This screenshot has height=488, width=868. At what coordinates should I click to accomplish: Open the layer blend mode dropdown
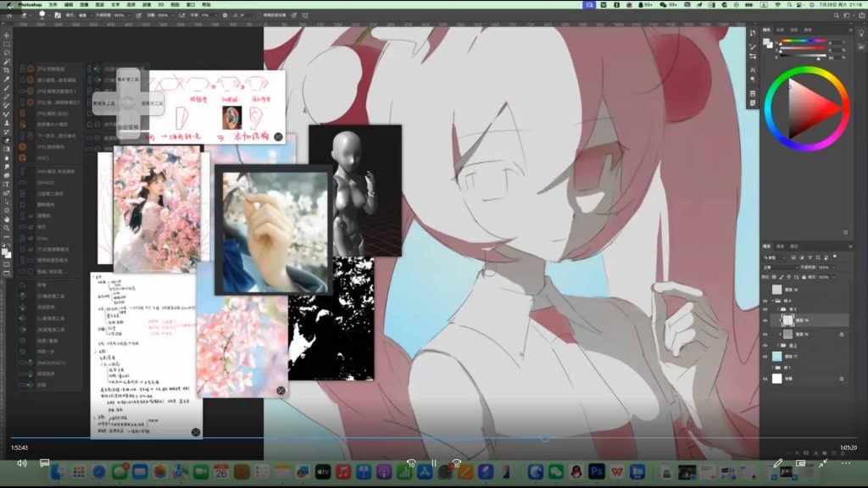tap(784, 266)
